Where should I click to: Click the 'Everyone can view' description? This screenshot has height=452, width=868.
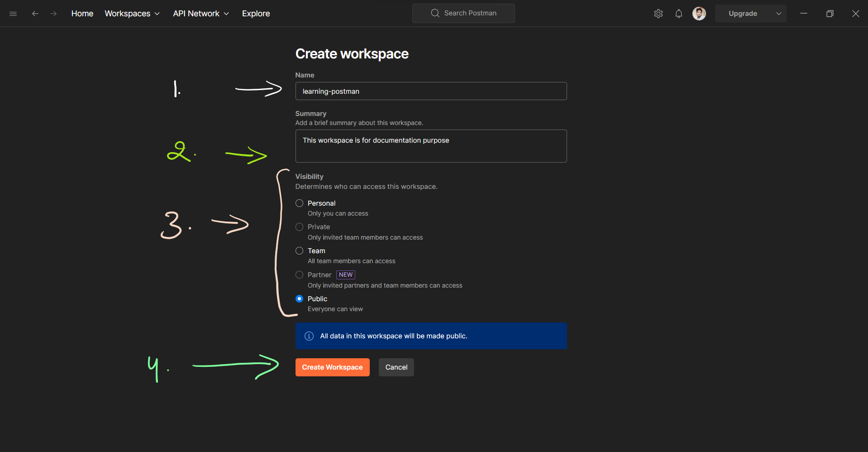335,309
